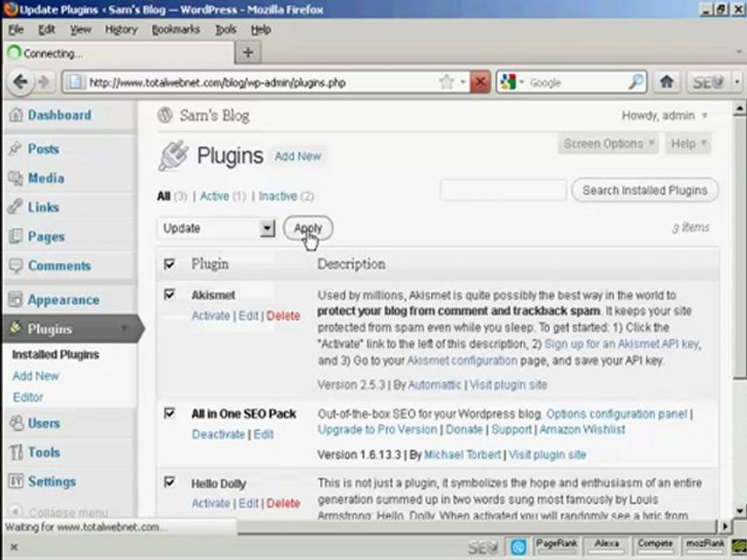Uncheck the Hello Dolly checkbox

pos(169,482)
